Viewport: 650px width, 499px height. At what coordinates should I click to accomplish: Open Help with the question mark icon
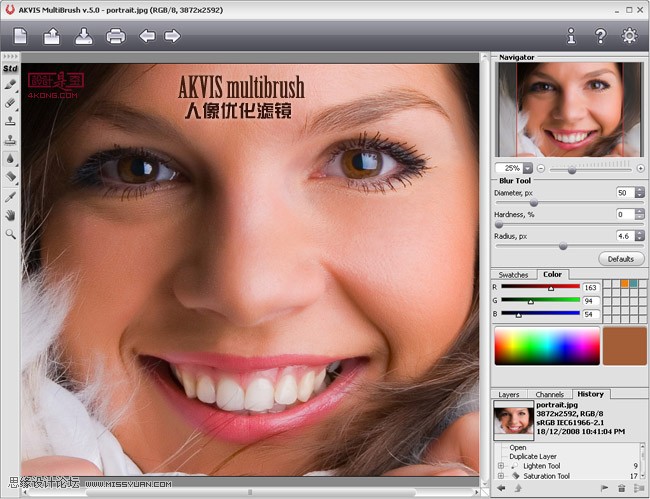tap(600, 37)
